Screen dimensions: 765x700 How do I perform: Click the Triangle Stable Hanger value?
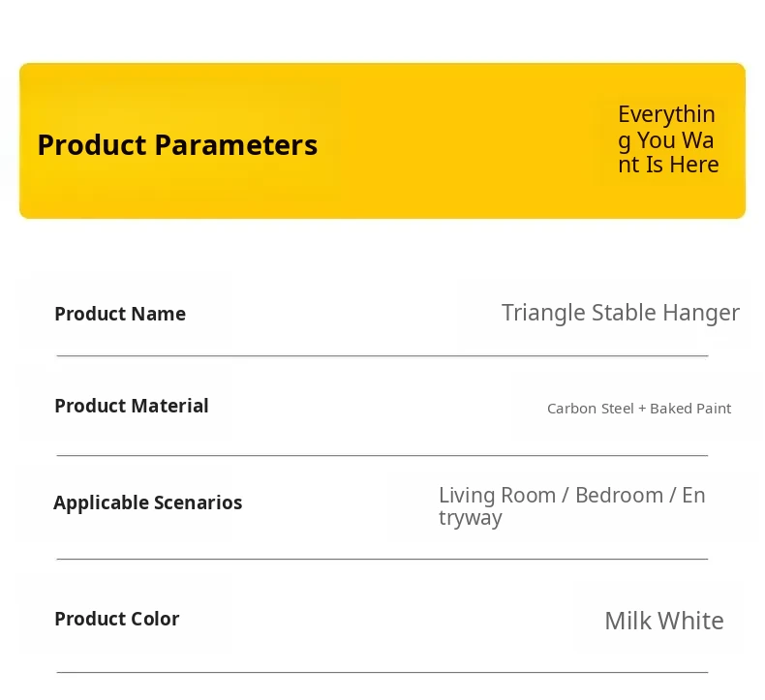click(x=620, y=313)
